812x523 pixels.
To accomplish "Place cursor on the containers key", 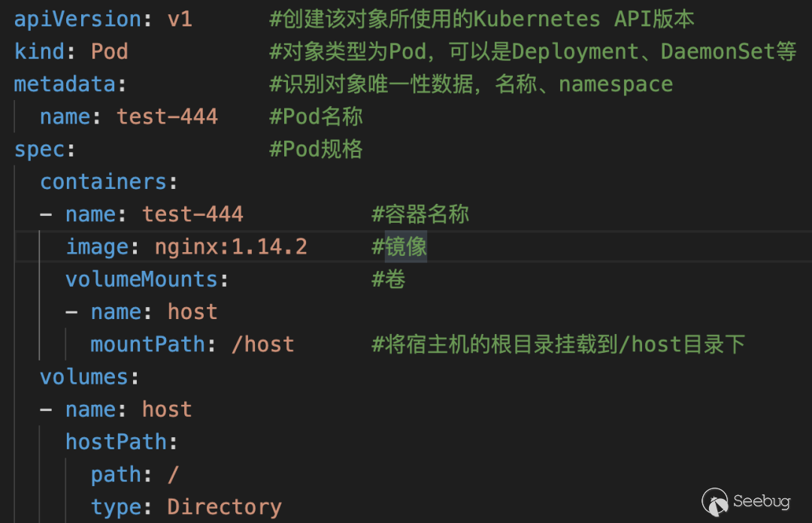I will 103,181.
